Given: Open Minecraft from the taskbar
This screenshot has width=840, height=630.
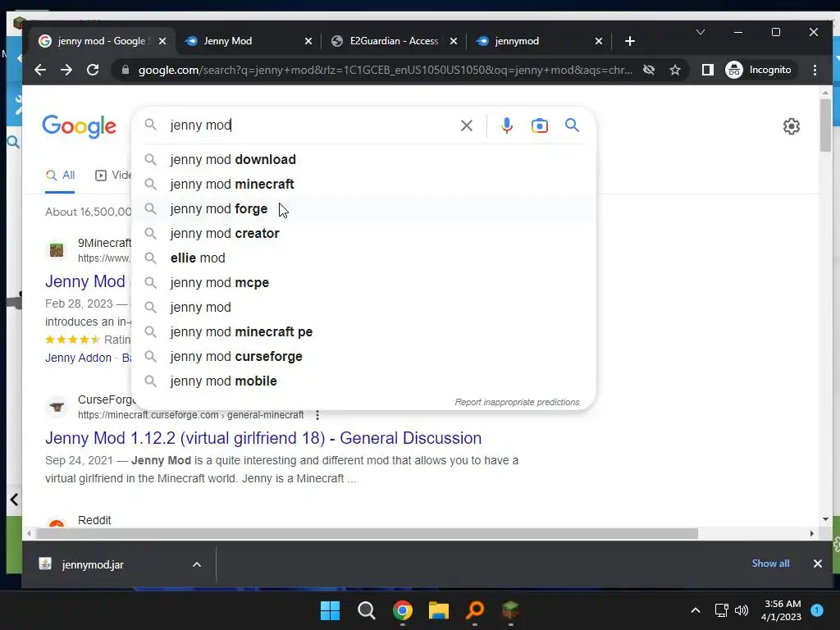Looking at the screenshot, I should [x=510, y=610].
